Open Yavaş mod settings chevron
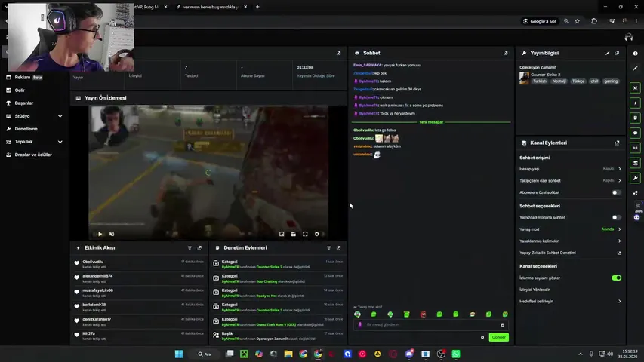Image resolution: width=644 pixels, height=362 pixels. click(x=619, y=229)
